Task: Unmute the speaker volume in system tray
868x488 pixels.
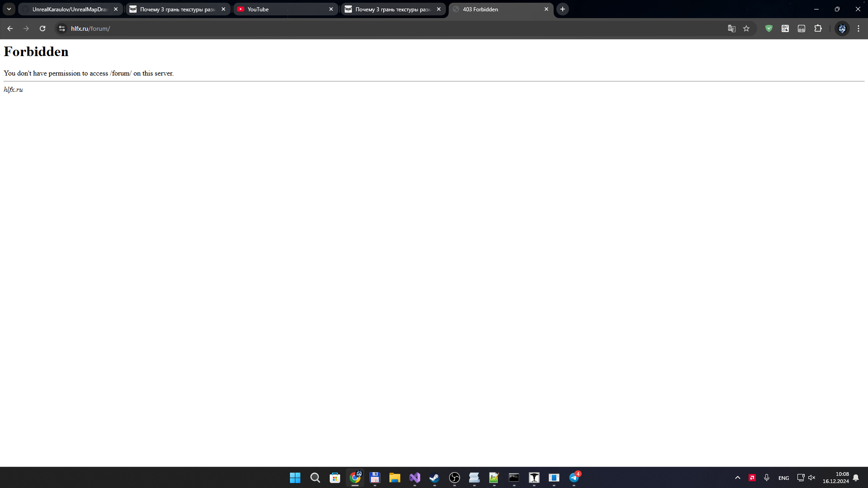Action: [812, 478]
